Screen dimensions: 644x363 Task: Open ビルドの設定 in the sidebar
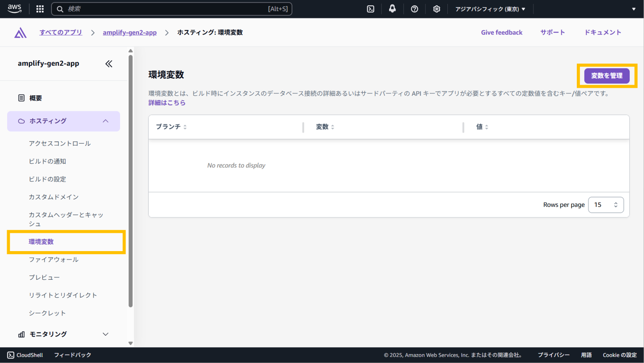47,179
